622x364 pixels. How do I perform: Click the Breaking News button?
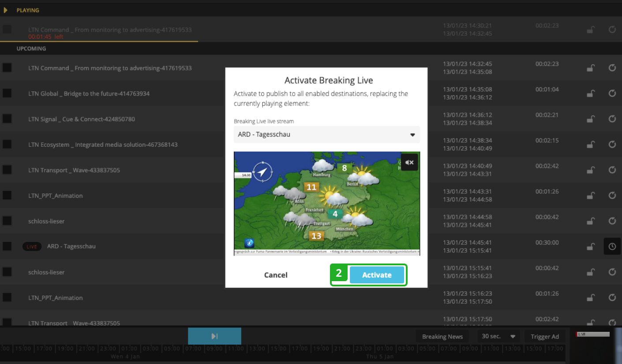click(442, 337)
